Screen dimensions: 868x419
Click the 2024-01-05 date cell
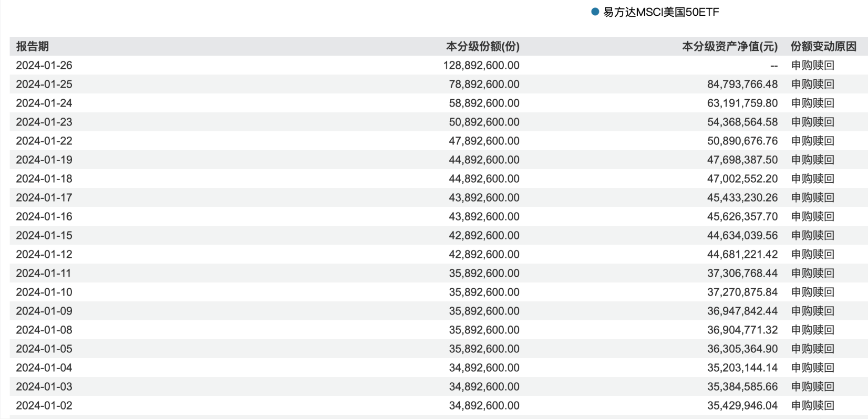point(44,349)
